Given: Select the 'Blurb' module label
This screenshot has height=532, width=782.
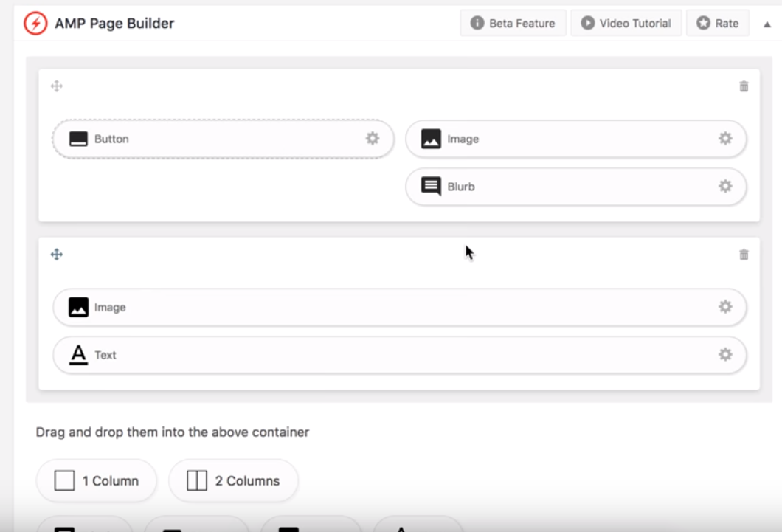Looking at the screenshot, I should [x=461, y=187].
